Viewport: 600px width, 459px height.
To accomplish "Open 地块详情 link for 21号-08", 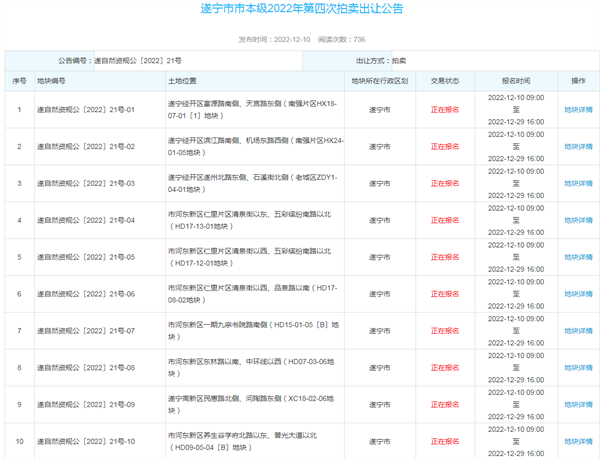I will coord(578,368).
